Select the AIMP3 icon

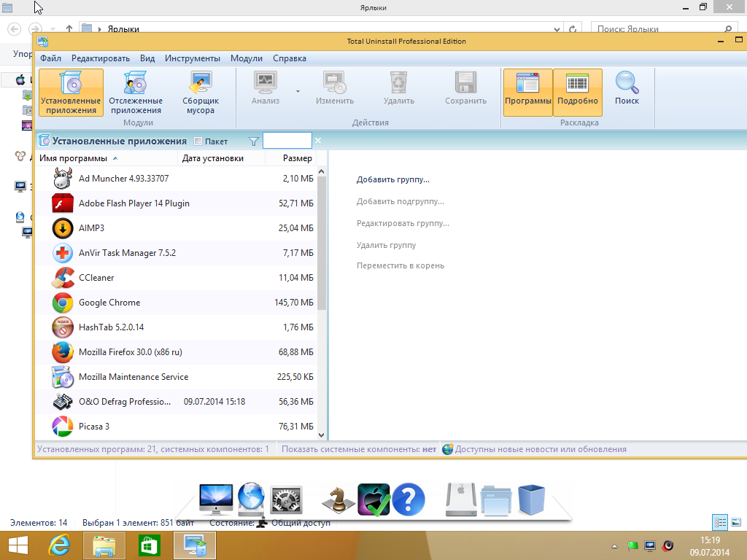(63, 228)
